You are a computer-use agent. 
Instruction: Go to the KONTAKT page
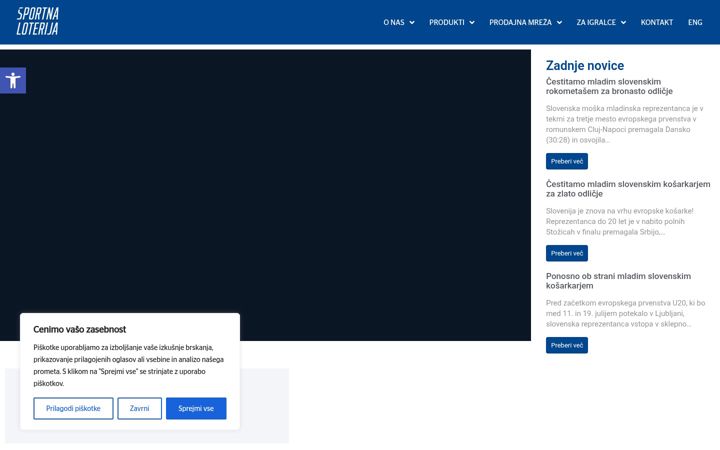point(657,22)
